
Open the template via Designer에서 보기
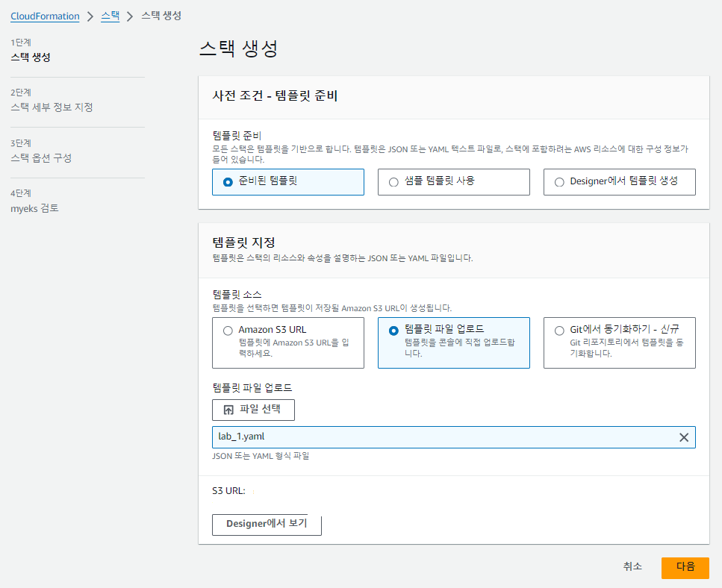point(267,525)
